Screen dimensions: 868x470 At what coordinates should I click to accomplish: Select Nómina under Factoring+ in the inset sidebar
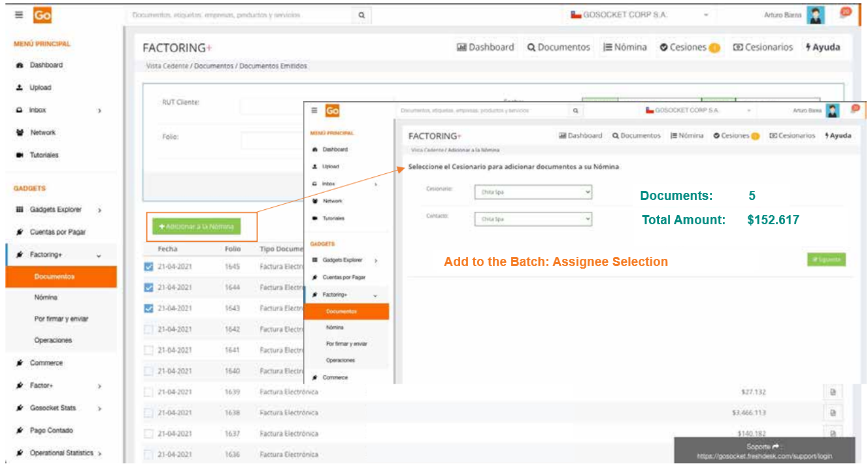(x=335, y=327)
